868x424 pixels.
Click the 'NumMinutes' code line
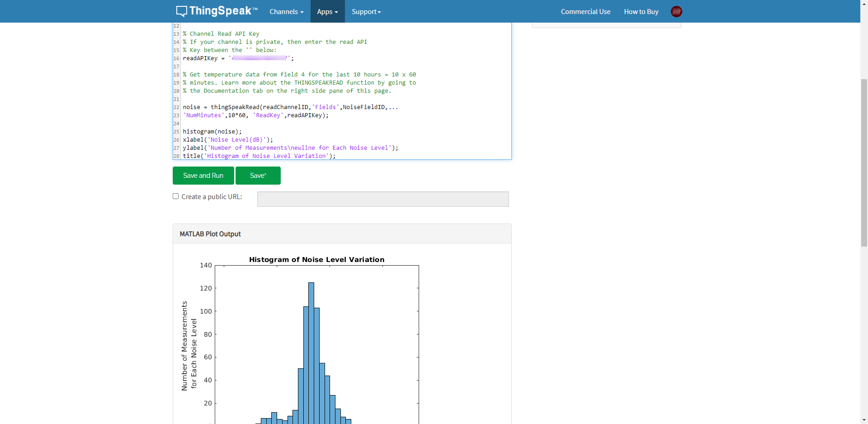click(256, 115)
